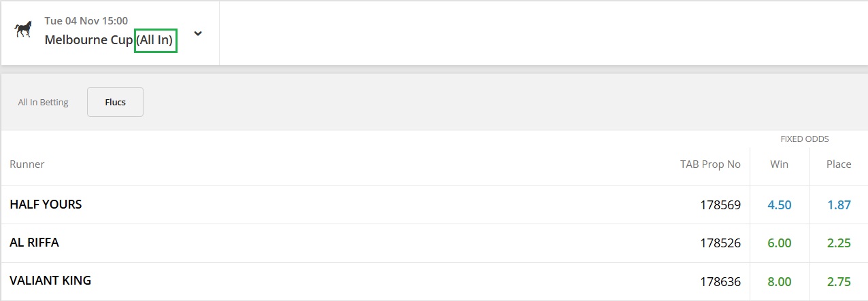Pick Valiant King place odds 2.75
The image size is (868, 301).
839,281
